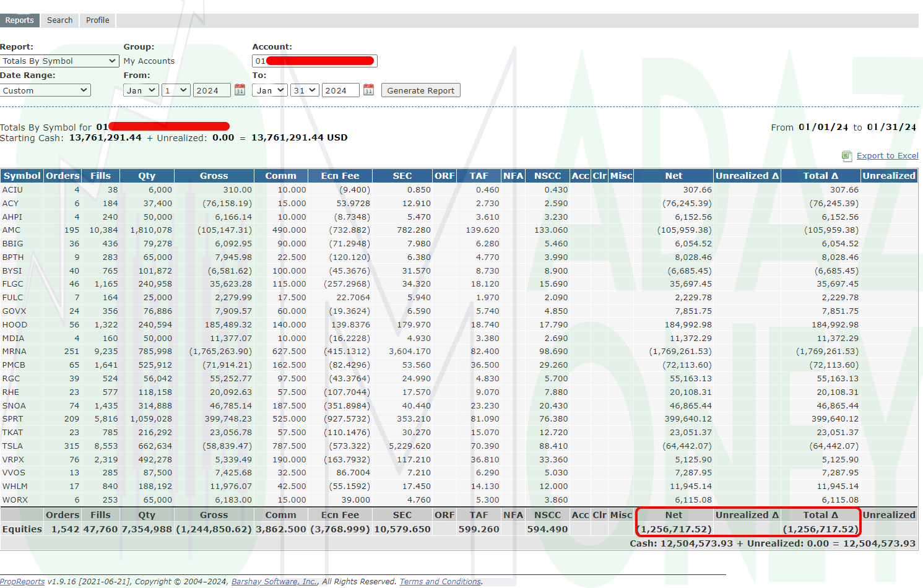Expand the Report type dropdown
923x588 pixels.
[x=59, y=61]
